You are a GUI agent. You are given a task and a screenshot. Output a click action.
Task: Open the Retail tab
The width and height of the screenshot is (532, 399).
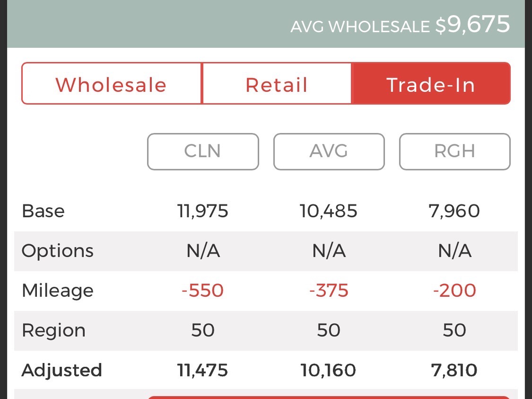click(x=276, y=84)
